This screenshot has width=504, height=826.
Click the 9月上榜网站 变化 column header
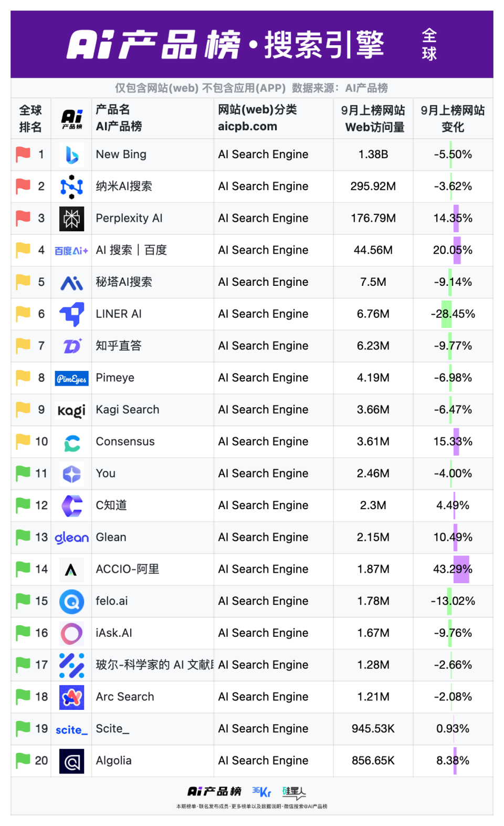(453, 118)
